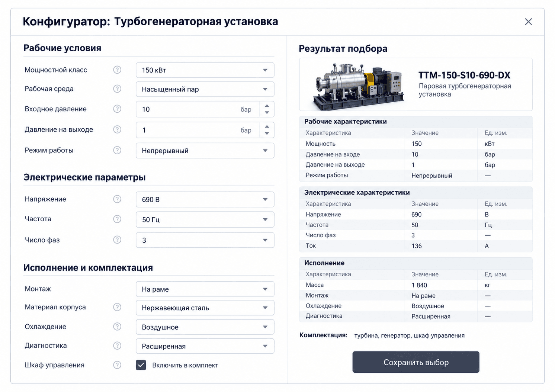Screen dimensions: 555x392
Task: Show the Рабочая среда help tooltip icon
Action: point(117,89)
